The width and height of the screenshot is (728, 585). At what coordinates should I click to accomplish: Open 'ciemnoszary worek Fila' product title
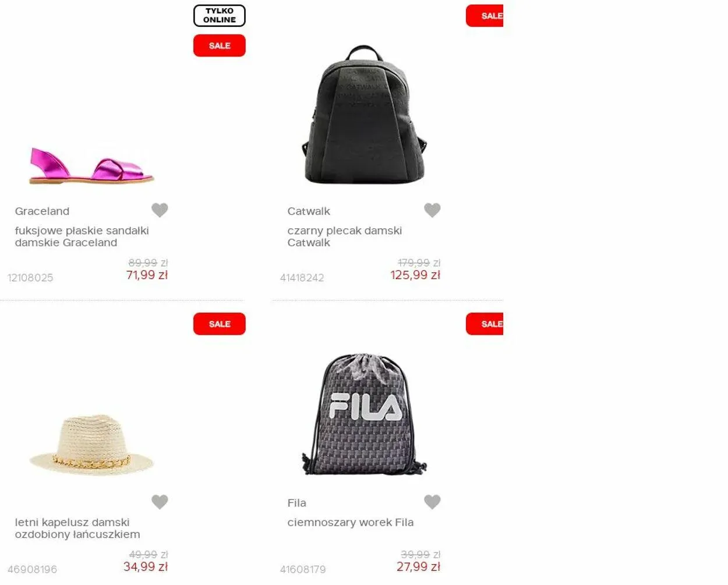point(351,522)
